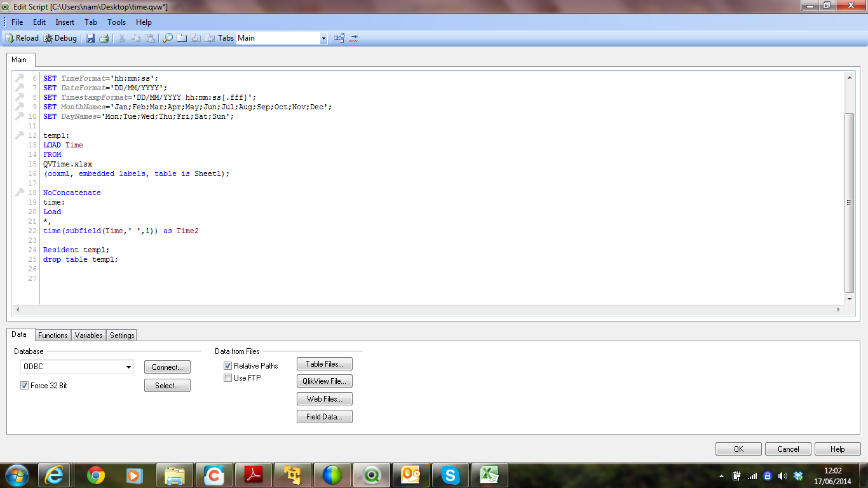Viewport: 868px width, 488px height.
Task: Click the Field Data... button
Action: coord(325,417)
